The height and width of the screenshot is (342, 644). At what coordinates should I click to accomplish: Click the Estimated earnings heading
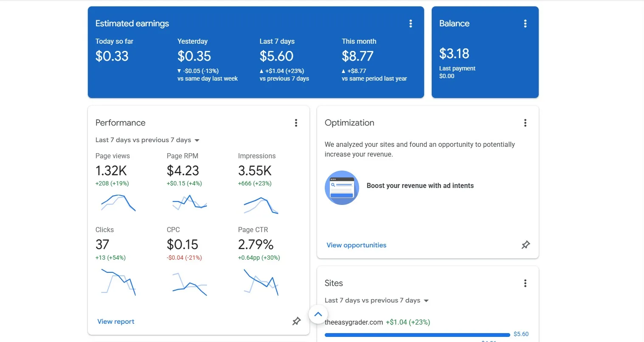[132, 24]
